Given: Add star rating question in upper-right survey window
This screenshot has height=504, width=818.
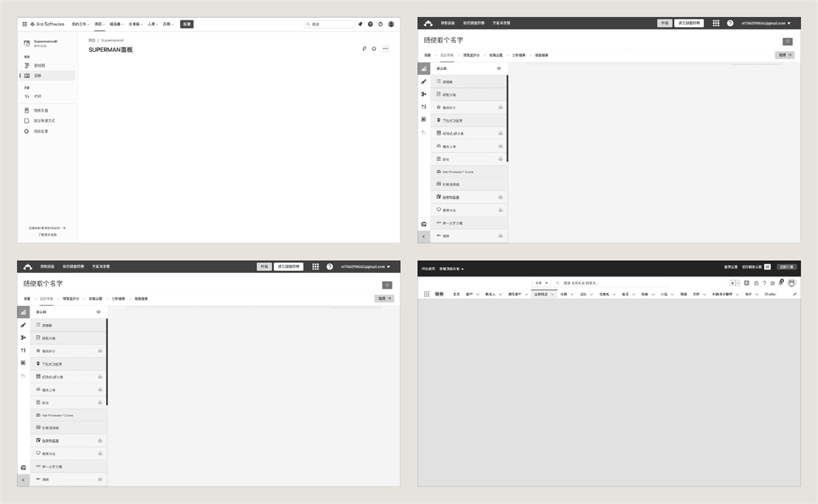Looking at the screenshot, I should 469,107.
